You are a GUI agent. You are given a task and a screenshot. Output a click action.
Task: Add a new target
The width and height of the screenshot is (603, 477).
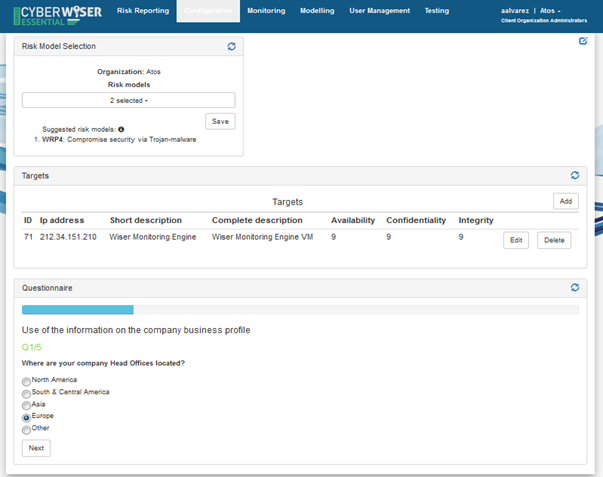[x=566, y=201]
